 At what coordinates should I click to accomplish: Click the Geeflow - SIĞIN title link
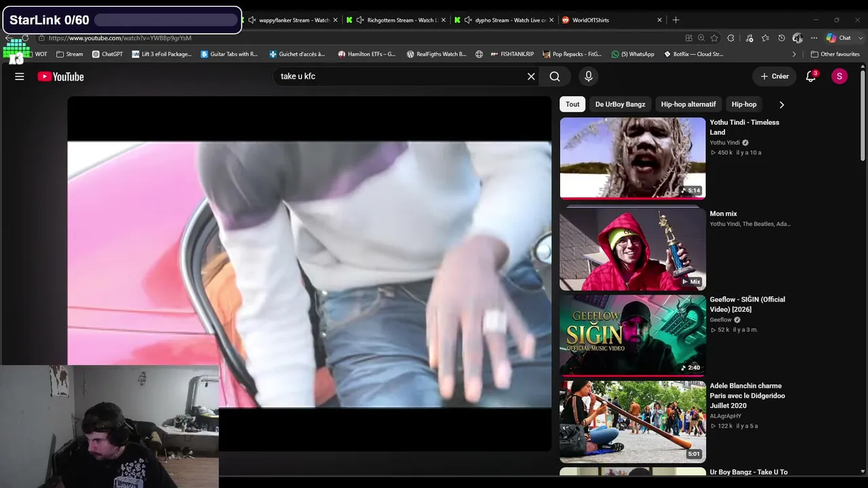[747, 304]
